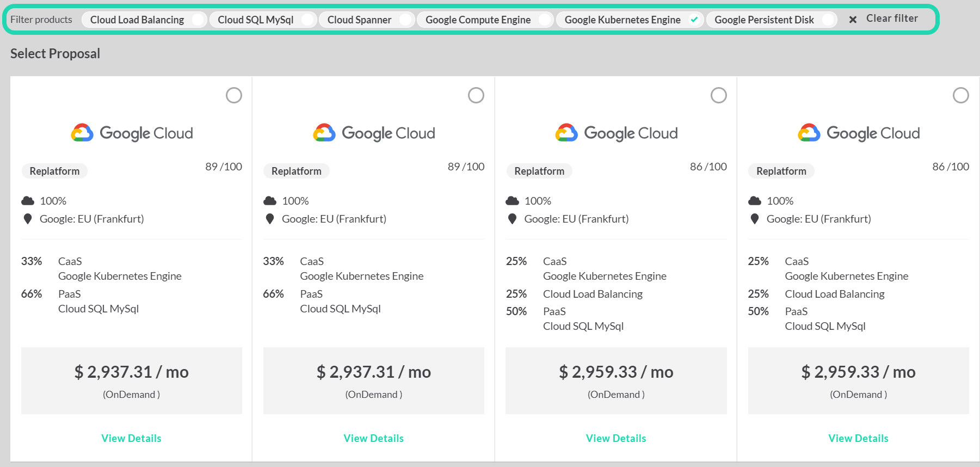Toggle the Google Compute Engine filter chip
The width and height of the screenshot is (980, 467).
point(485,20)
